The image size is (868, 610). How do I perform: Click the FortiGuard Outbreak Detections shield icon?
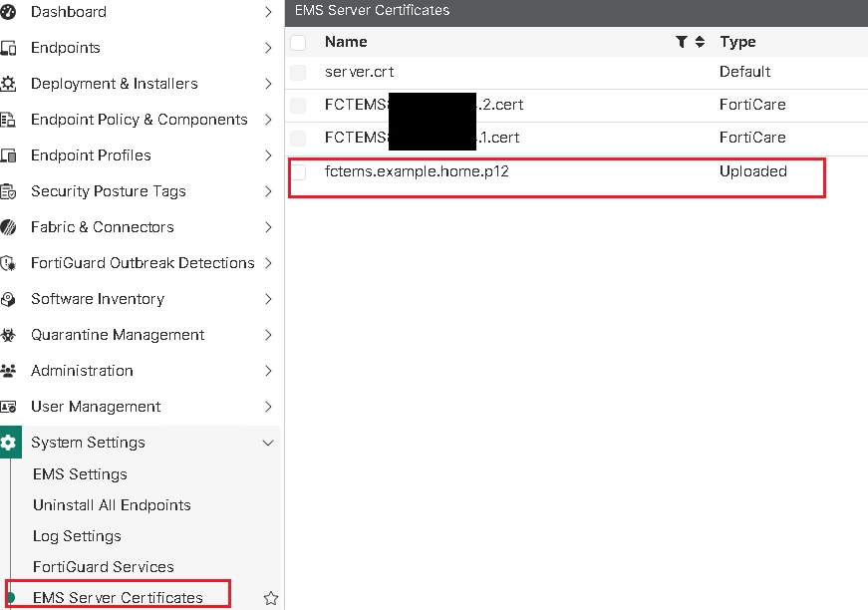coord(8,263)
